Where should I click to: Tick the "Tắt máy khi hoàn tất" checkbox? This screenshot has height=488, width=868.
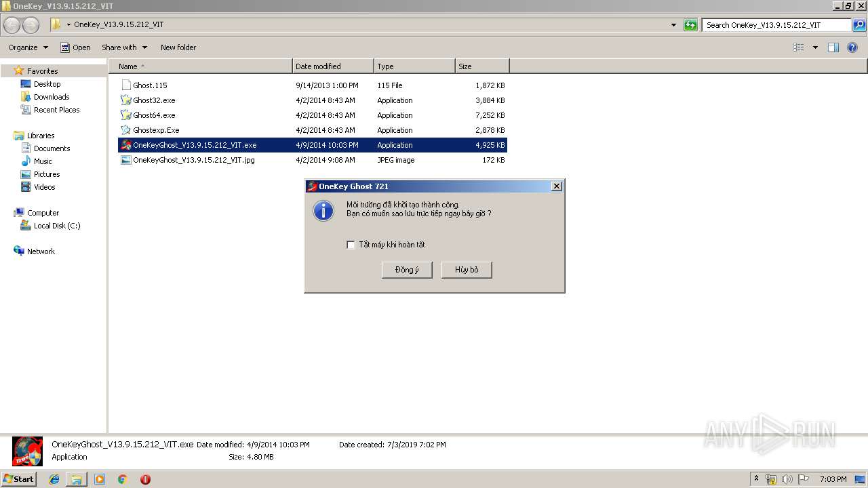tap(351, 245)
